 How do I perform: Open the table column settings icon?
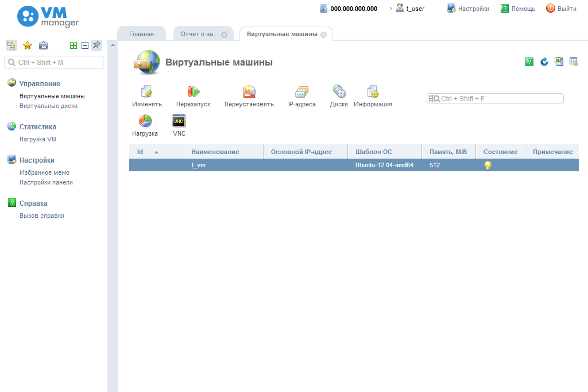[574, 62]
